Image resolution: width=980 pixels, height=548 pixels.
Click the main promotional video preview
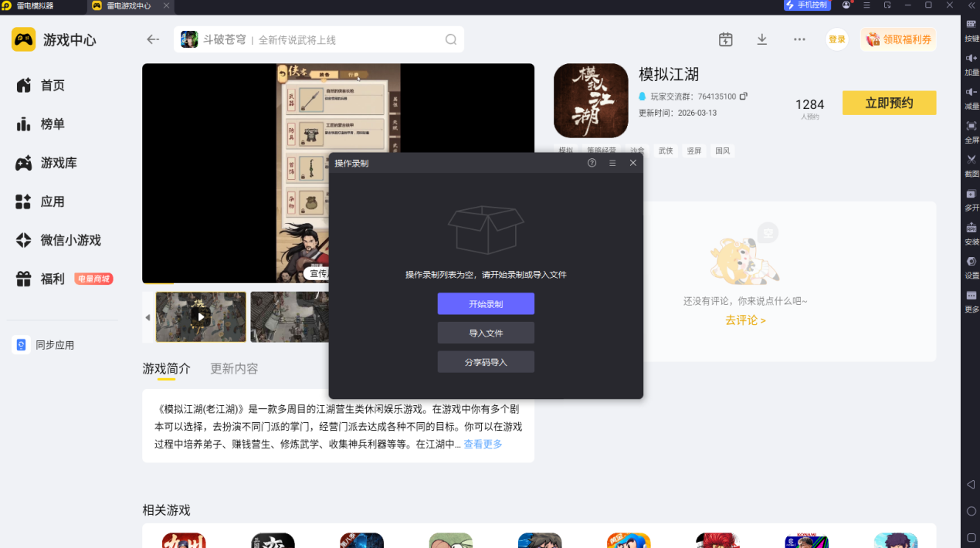click(x=338, y=173)
